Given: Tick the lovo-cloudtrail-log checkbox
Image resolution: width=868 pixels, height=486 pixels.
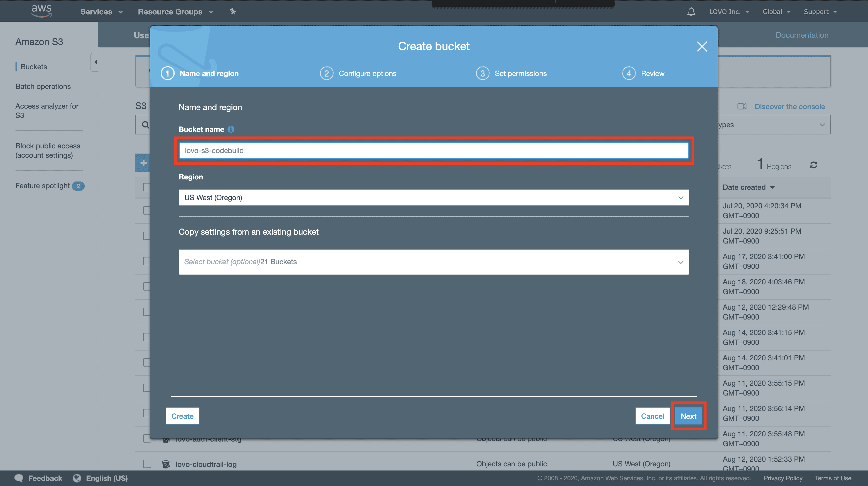Looking at the screenshot, I should point(147,464).
